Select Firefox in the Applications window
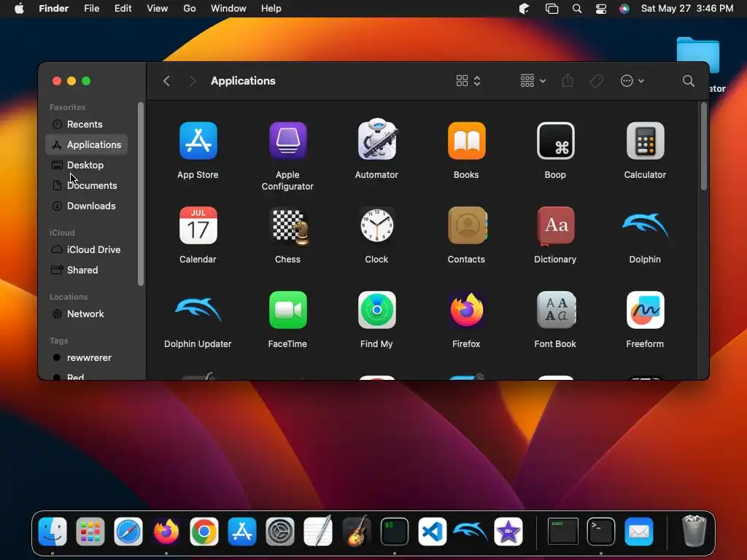Viewport: 747px width, 560px height. (x=466, y=310)
